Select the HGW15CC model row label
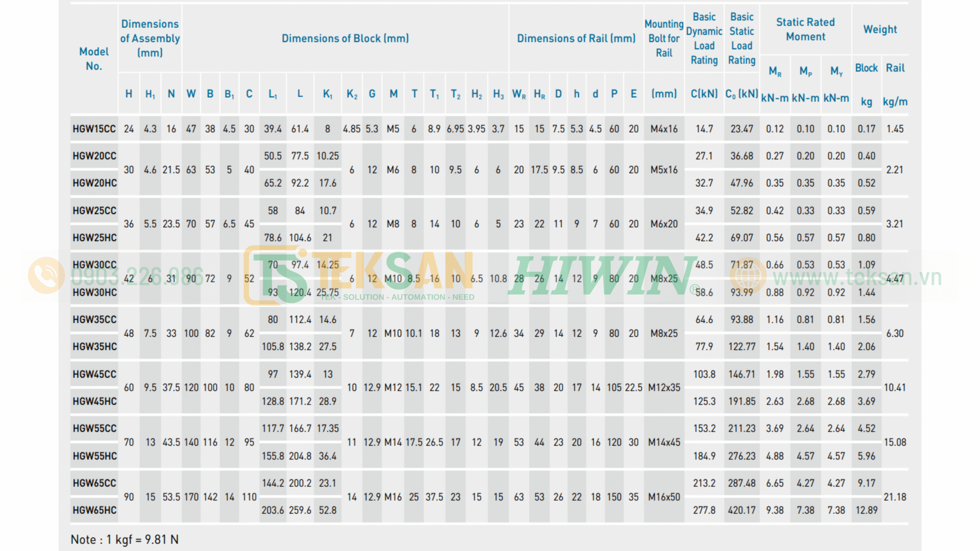Image resolution: width=980 pixels, height=551 pixels. click(x=94, y=129)
